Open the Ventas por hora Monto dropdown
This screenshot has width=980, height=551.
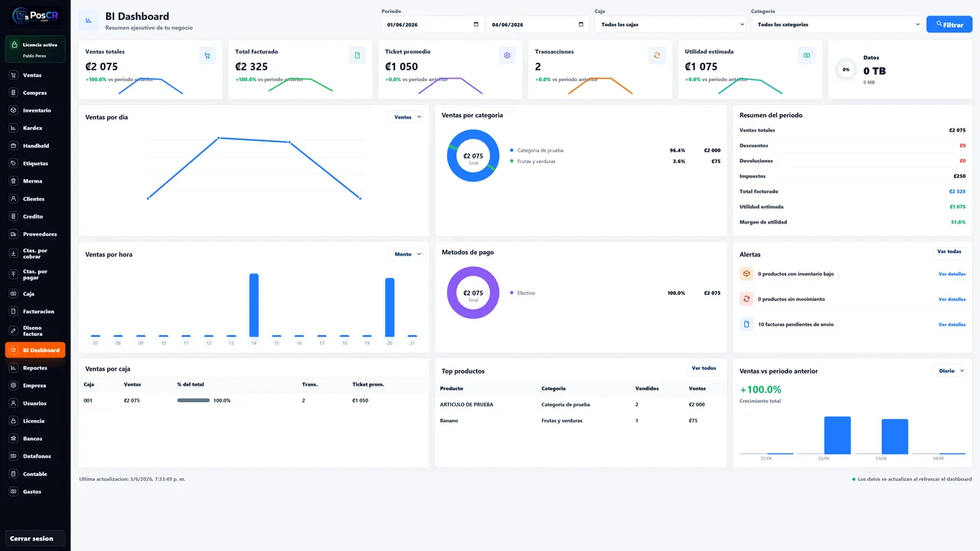407,254
